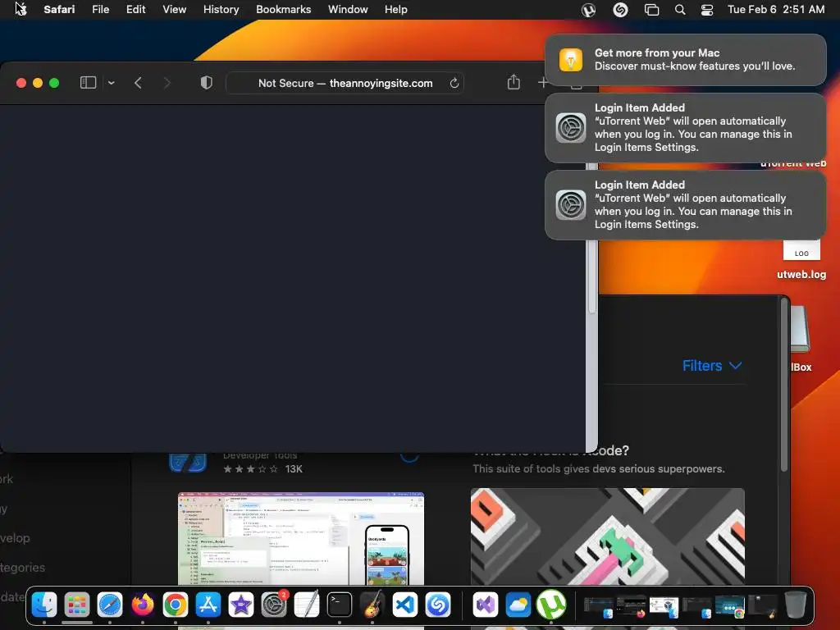The width and height of the screenshot is (840, 630).
Task: Open Spotlight search in menu bar
Action: pos(680,10)
